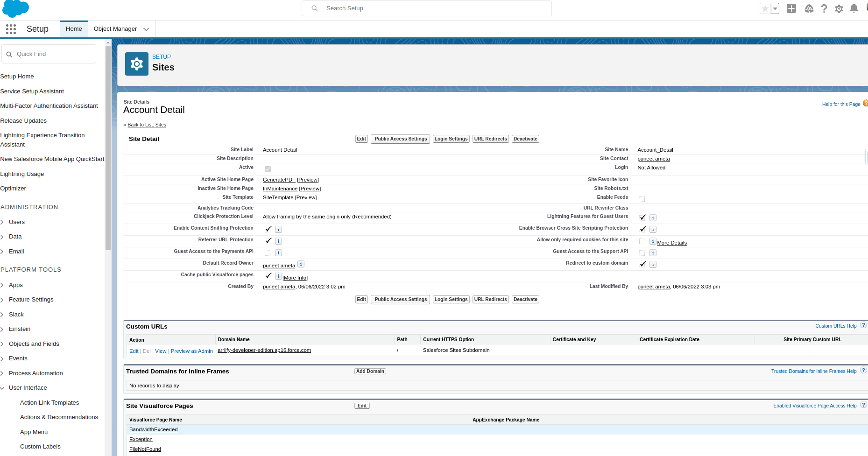Image resolution: width=868 pixels, height=456 pixels.
Task: Click info icon for Lightning Features for Guest Users
Action: point(653,217)
